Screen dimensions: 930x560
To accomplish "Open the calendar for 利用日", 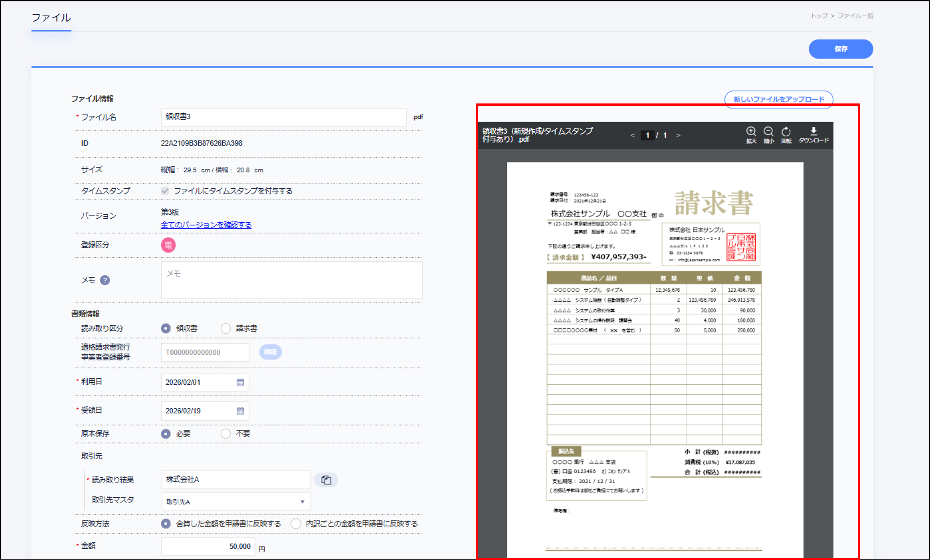I will pyautogui.click(x=240, y=382).
